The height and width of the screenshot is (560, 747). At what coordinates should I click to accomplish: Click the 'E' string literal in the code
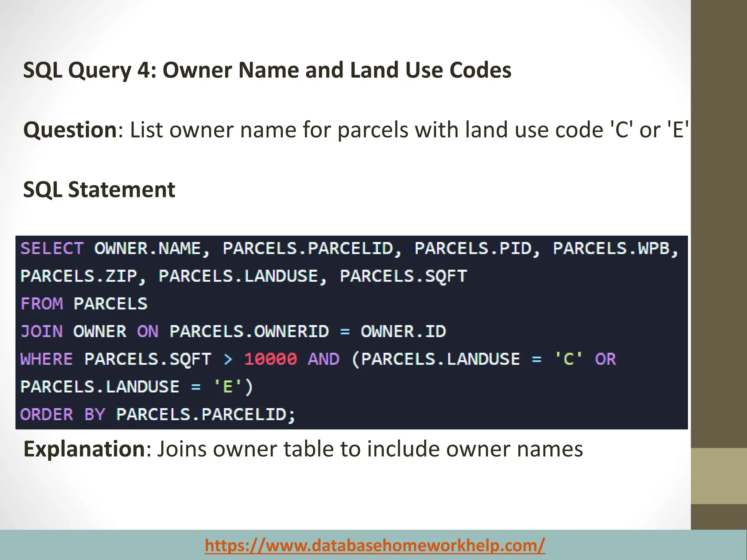tap(228, 387)
